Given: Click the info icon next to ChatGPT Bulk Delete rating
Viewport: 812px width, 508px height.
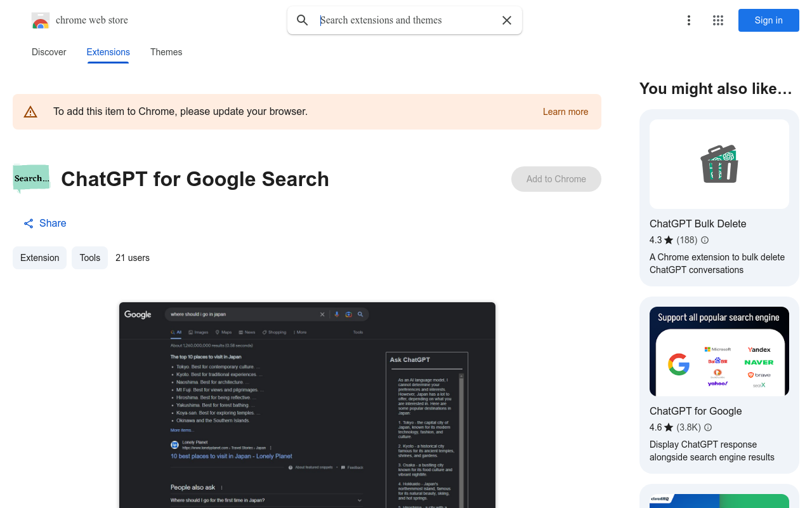Looking at the screenshot, I should [704, 240].
